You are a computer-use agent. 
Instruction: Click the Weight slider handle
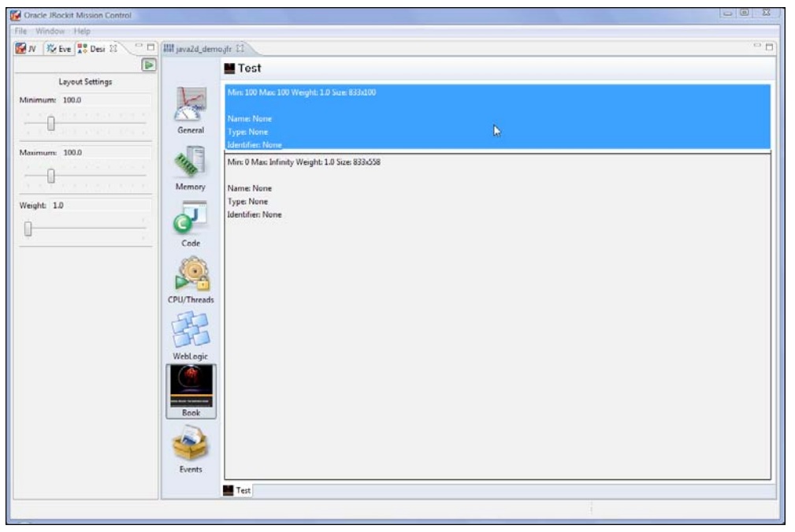(28, 229)
